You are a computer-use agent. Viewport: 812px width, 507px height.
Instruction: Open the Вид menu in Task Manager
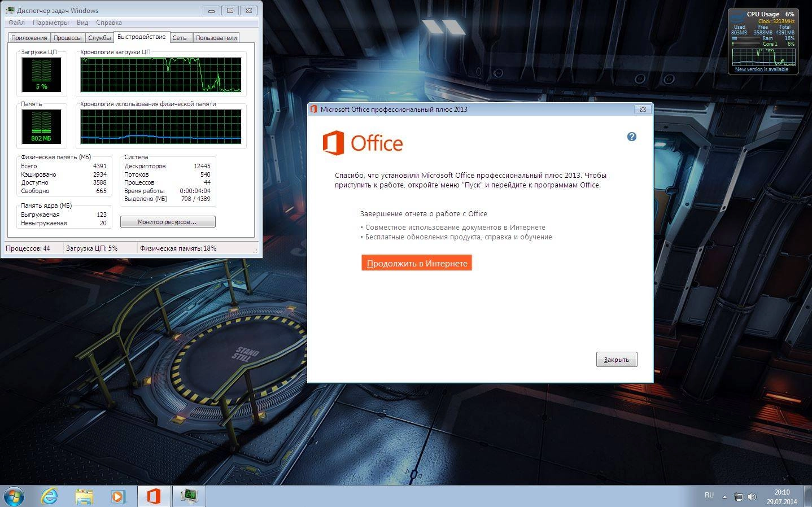pos(82,23)
